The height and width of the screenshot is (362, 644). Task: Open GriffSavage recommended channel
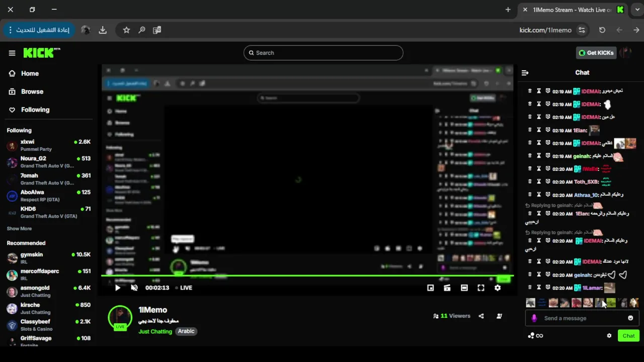[48, 341]
